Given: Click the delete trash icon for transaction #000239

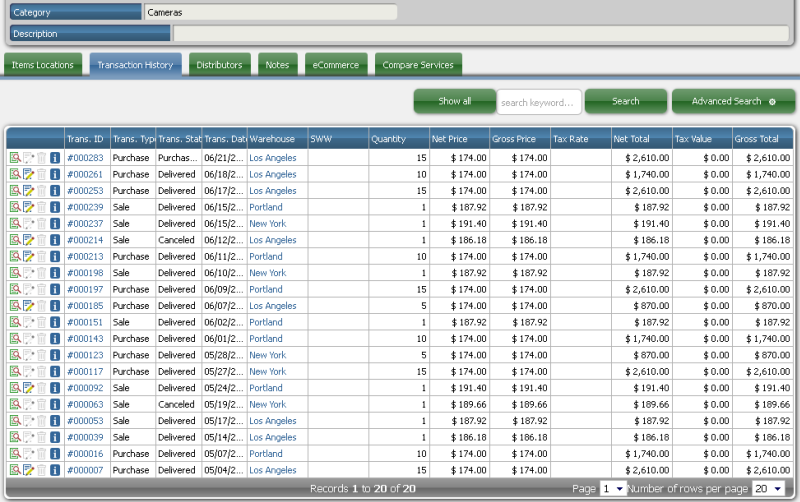Looking at the screenshot, I should pos(42,207).
